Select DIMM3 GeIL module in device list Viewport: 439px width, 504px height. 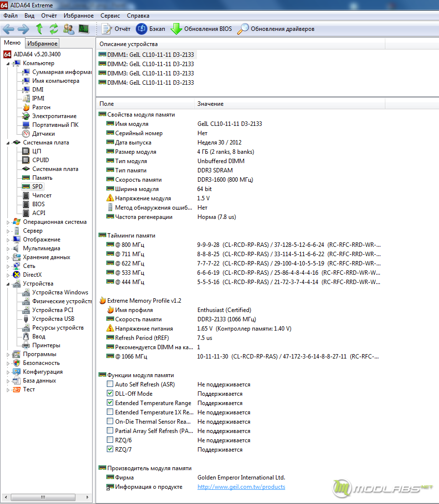(150, 73)
